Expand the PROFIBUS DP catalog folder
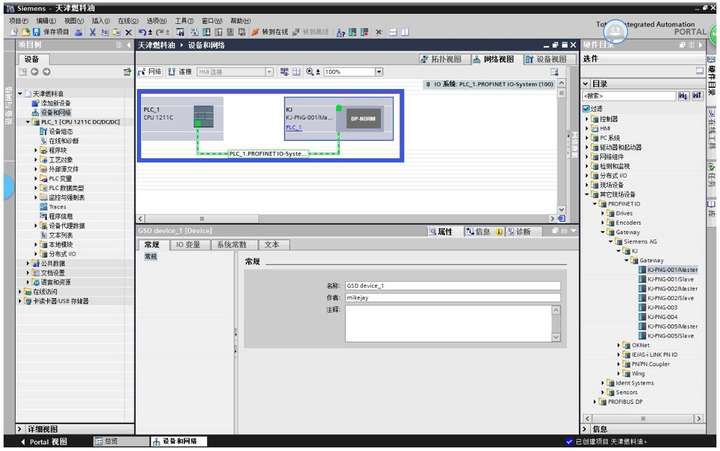 coord(594,401)
